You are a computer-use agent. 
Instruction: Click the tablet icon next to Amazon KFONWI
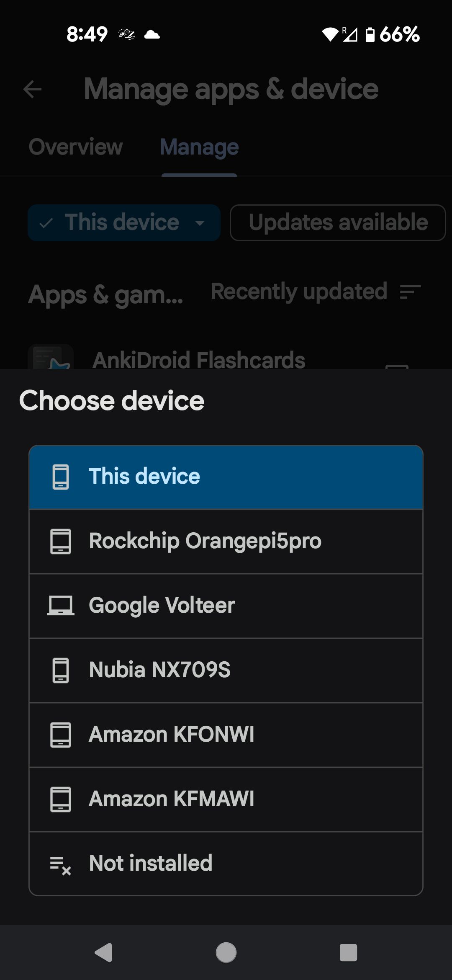(61, 733)
